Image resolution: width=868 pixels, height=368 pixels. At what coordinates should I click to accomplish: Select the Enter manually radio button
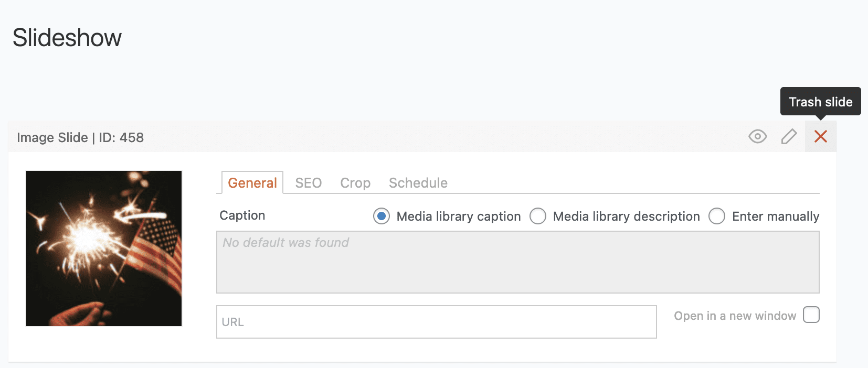point(717,216)
